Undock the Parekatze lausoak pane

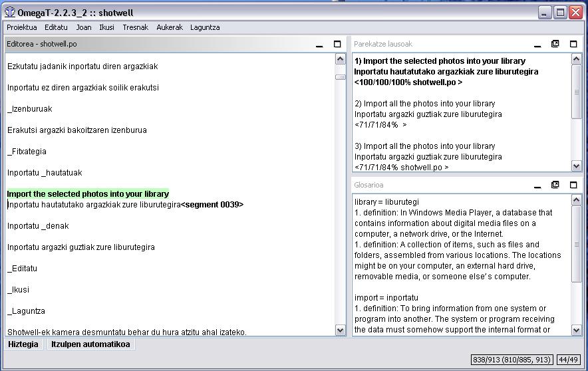point(555,44)
